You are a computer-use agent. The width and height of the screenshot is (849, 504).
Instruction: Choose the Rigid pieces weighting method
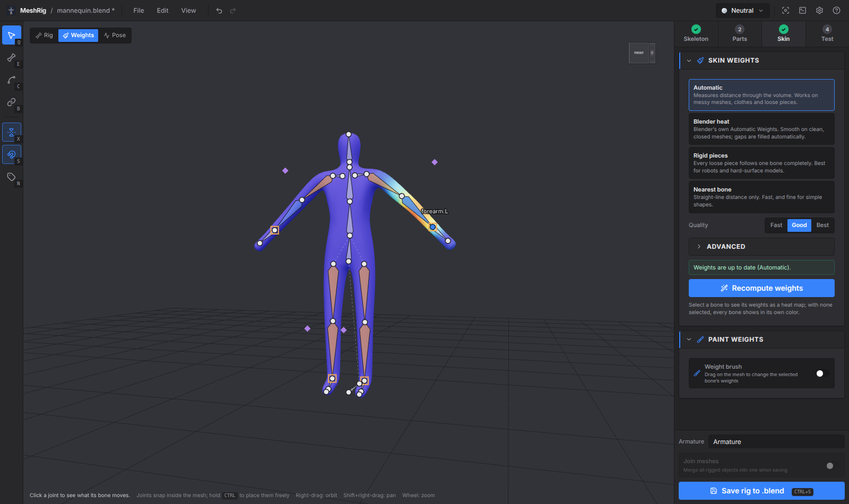pos(761,163)
